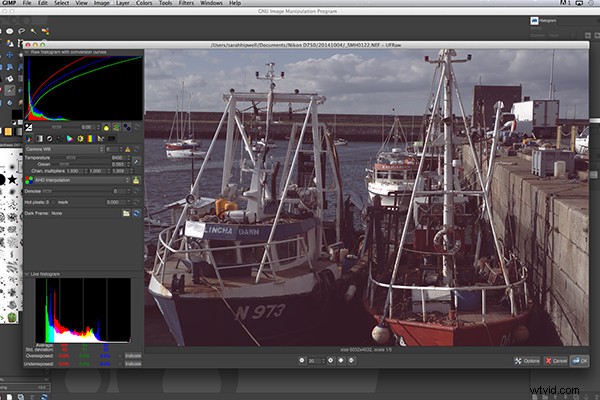Click the zoom percentage stepper arrows
The width and height of the screenshot is (600, 400).
[x=323, y=361]
